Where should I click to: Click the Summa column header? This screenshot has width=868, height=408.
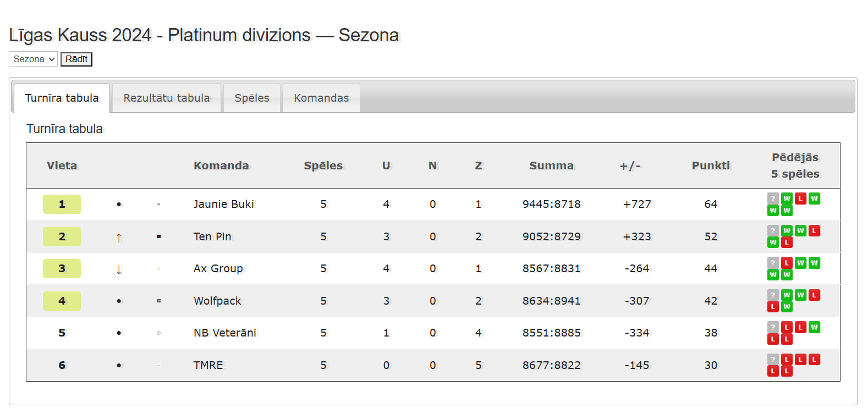551,166
